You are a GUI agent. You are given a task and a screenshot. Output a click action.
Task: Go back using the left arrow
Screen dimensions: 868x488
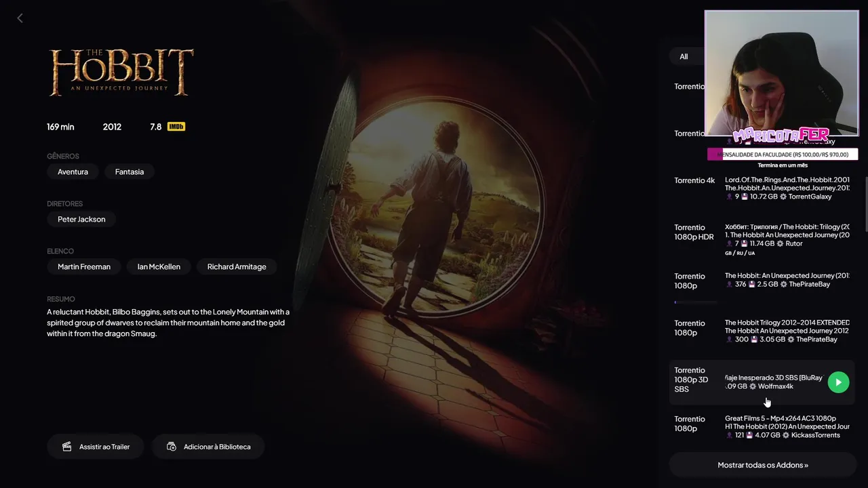[x=20, y=18]
